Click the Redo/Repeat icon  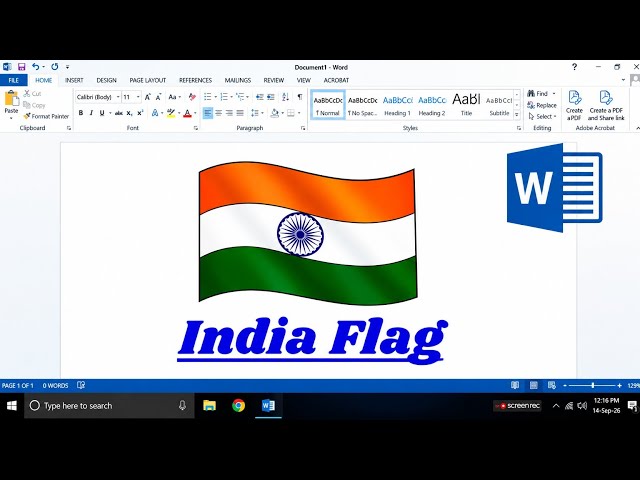tap(55, 67)
